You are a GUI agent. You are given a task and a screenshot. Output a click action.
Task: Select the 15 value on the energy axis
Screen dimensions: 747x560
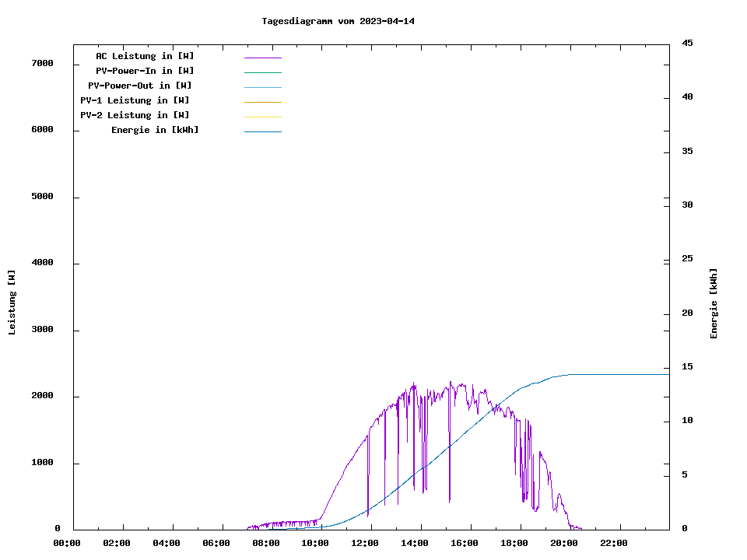click(687, 367)
